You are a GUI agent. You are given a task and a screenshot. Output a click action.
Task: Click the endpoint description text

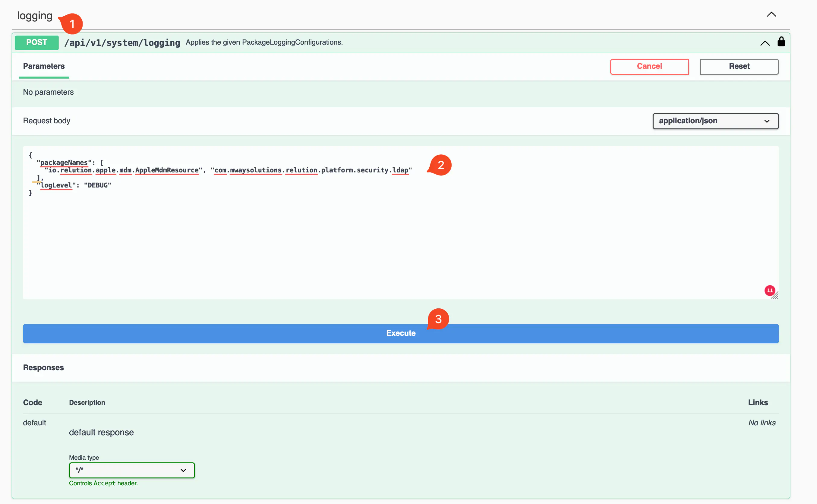pos(264,42)
